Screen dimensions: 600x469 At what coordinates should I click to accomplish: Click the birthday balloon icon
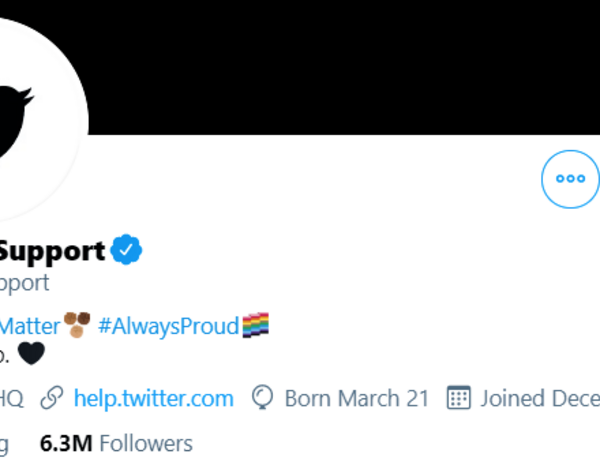pyautogui.click(x=263, y=398)
